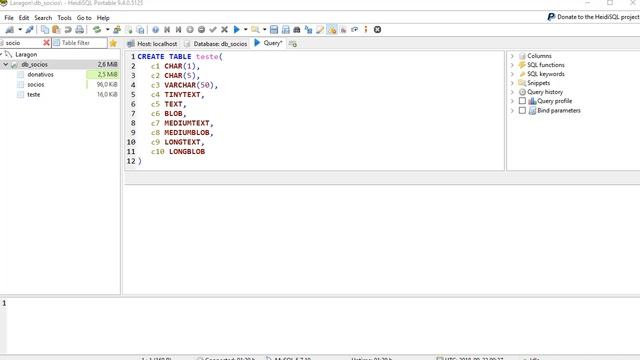Click the Snippets label in helpers panel
Screen dimensions: 640x360
(x=538, y=83)
